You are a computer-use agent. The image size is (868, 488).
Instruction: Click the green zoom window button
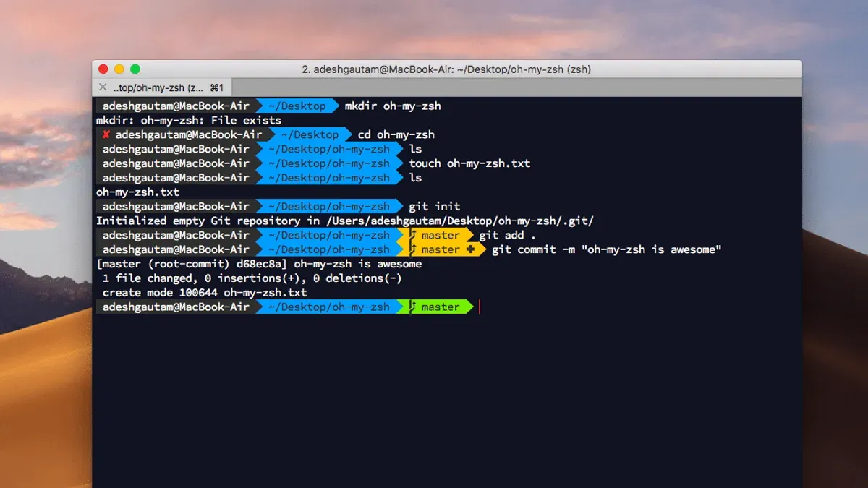(x=135, y=69)
